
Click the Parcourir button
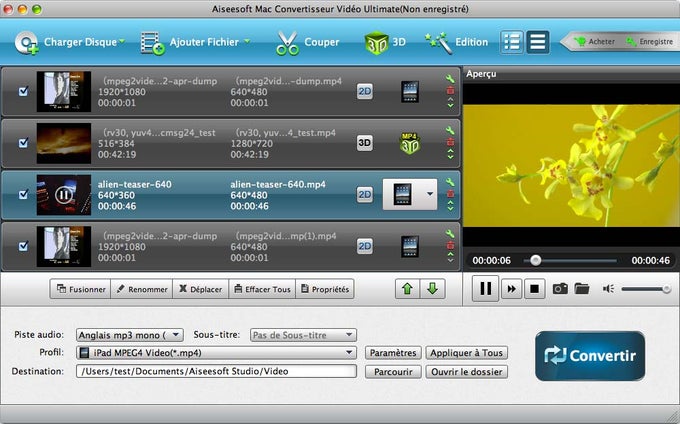[393, 372]
